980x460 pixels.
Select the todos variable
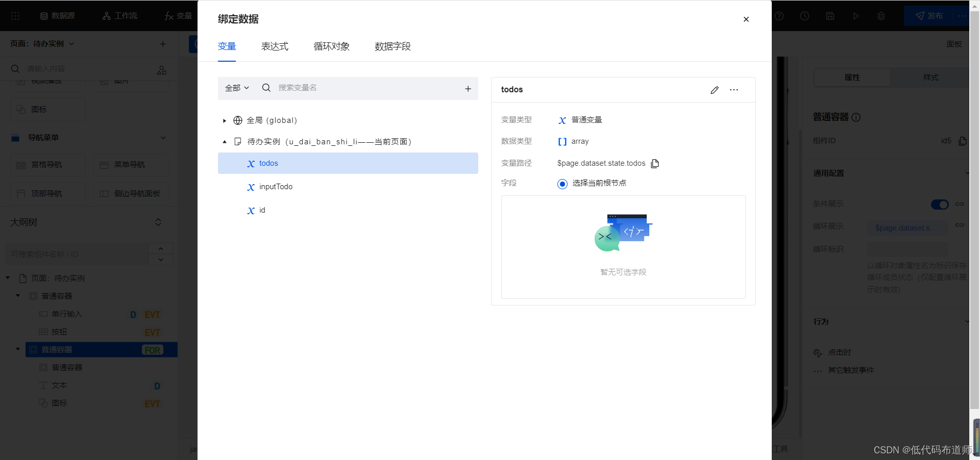(348, 163)
